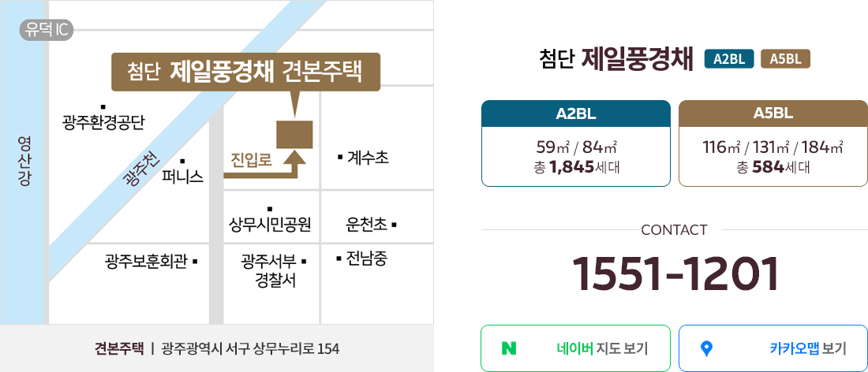Open 카카오맵 보기 button
Screen dimensions: 868x372
tap(773, 348)
